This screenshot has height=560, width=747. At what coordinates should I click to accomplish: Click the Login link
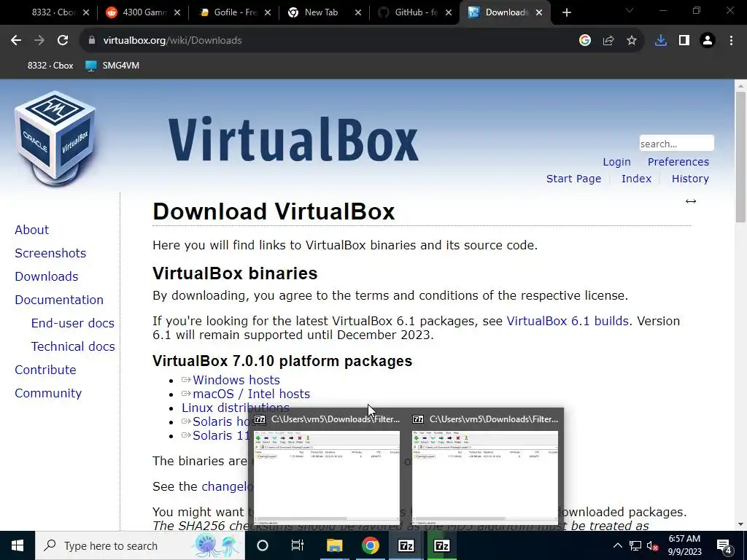[x=616, y=162]
